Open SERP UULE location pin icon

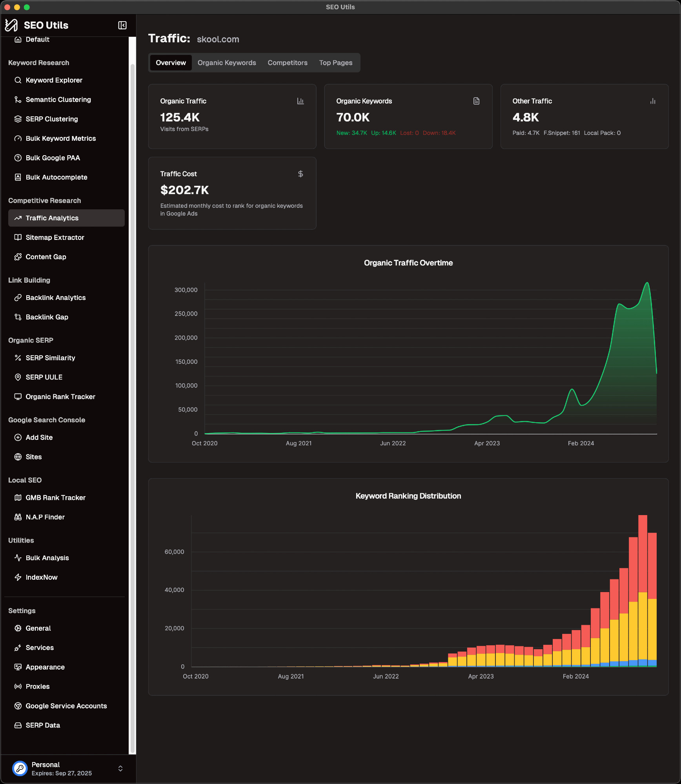coord(18,377)
